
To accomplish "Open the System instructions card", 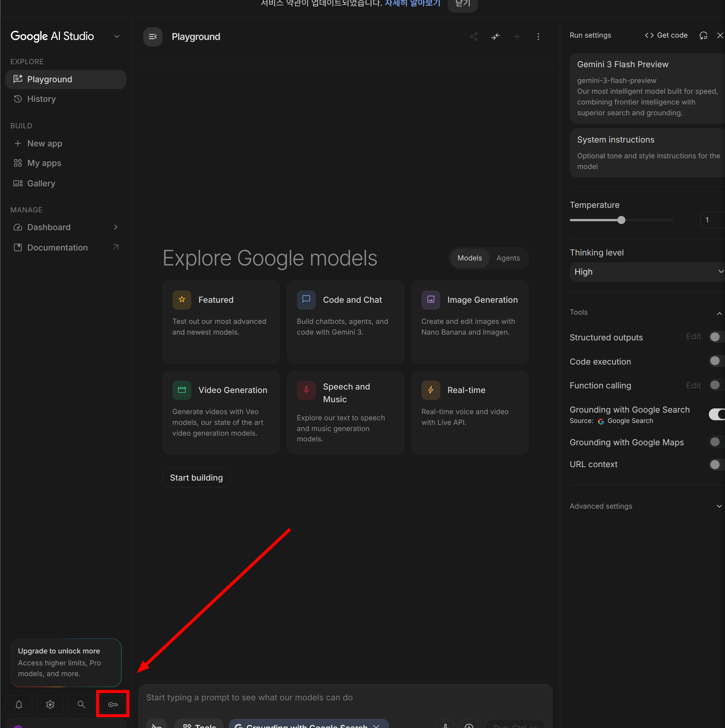I will click(647, 153).
